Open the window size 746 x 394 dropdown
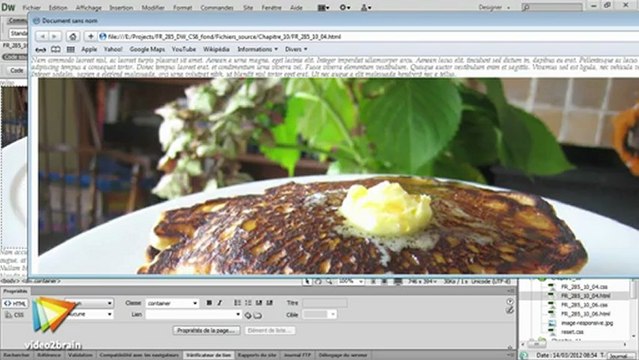Screen dimensions: 639x360 pyautogui.click(x=423, y=281)
